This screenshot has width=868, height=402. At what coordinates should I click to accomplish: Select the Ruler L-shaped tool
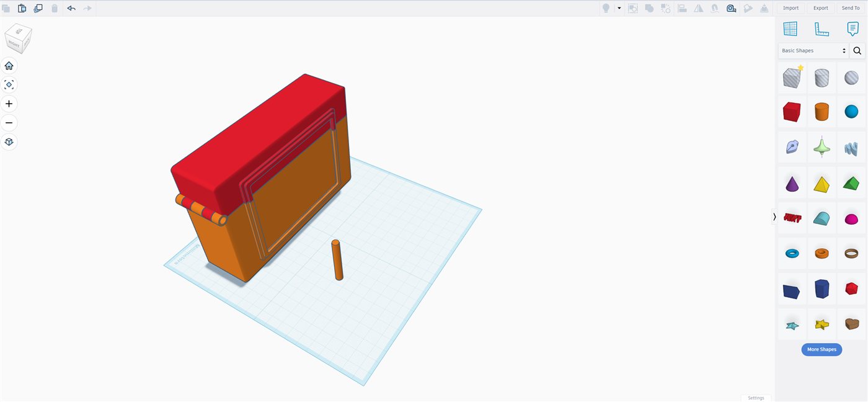click(821, 29)
